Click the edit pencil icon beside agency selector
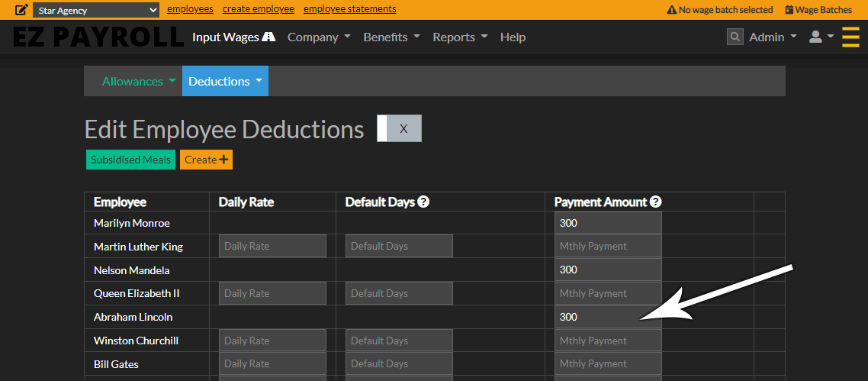The width and height of the screenshot is (868, 381). point(21,10)
